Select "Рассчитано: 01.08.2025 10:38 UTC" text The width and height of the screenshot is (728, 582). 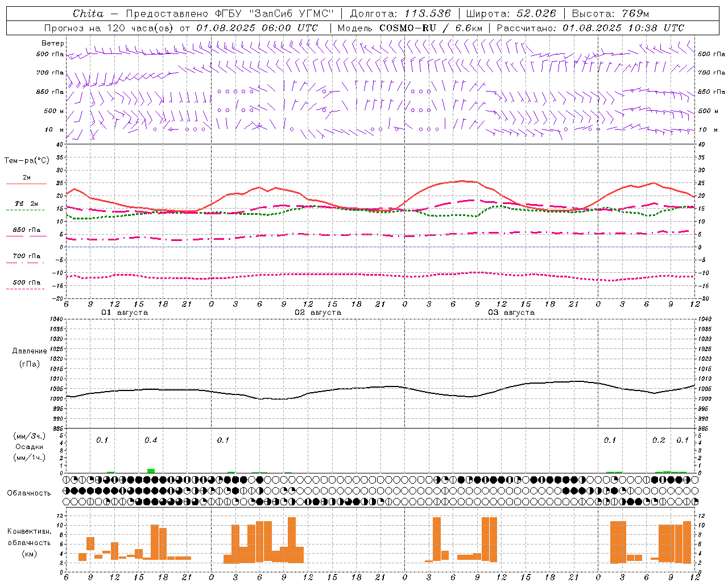click(x=590, y=28)
